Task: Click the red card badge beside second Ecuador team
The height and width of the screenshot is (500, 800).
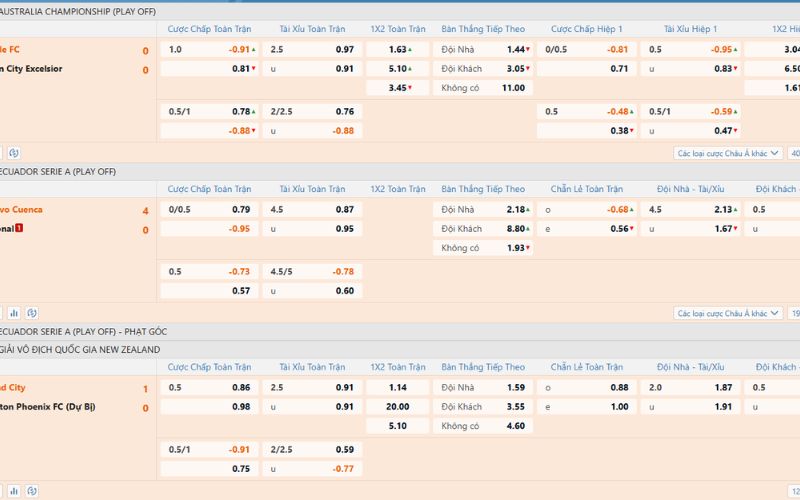Action: coord(19,229)
